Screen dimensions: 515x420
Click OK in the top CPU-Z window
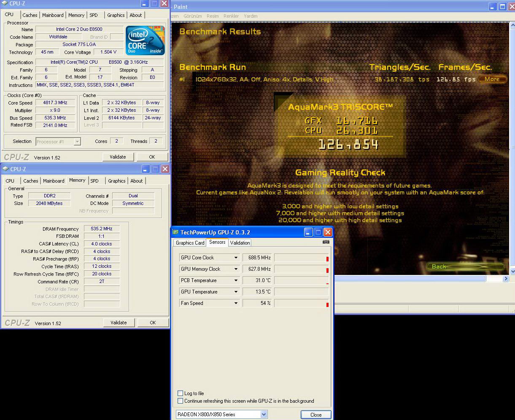(152, 157)
